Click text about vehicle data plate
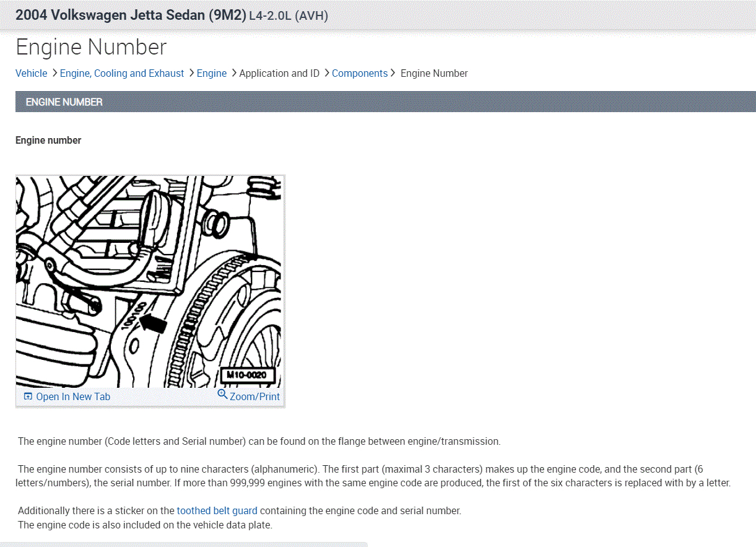The height and width of the screenshot is (547, 756). coord(145,525)
